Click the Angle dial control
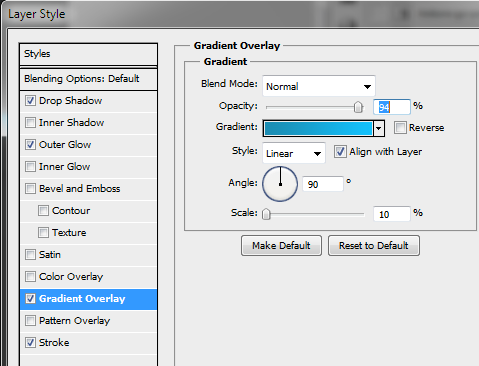The image size is (479, 366). tap(280, 184)
